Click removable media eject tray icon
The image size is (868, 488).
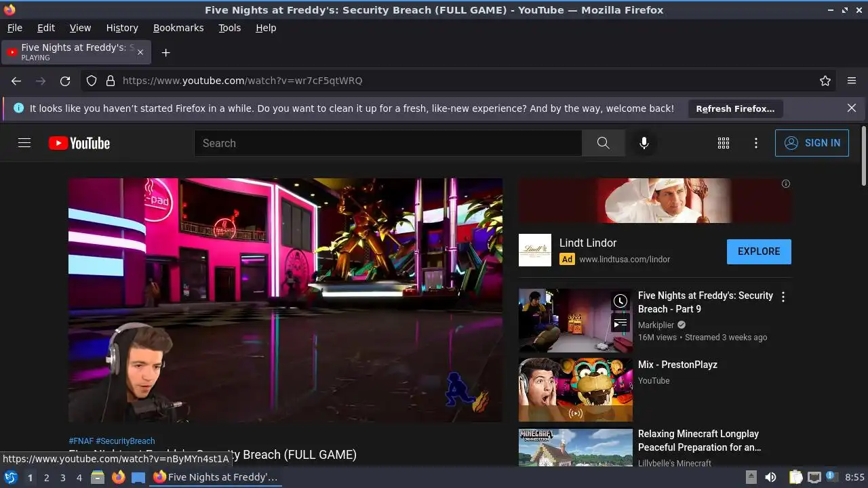pos(751,477)
